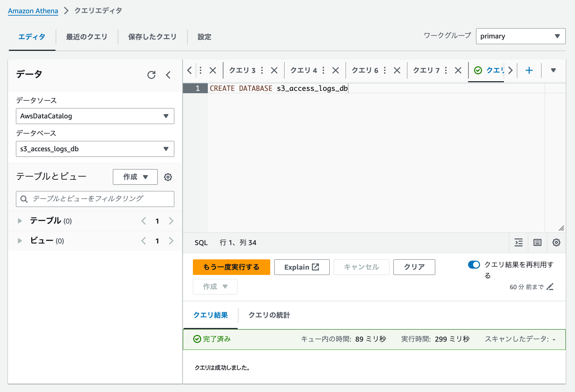Expand the ビュー (0) section

pos(20,241)
